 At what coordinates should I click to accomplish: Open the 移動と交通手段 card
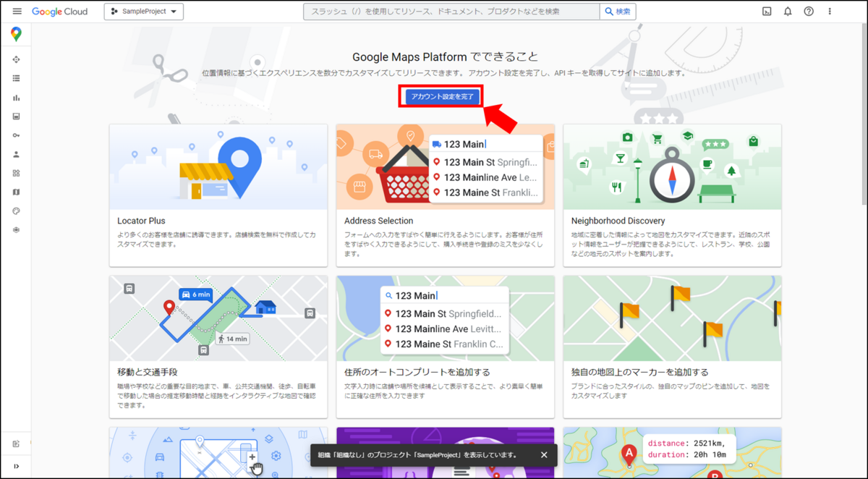[x=218, y=347]
